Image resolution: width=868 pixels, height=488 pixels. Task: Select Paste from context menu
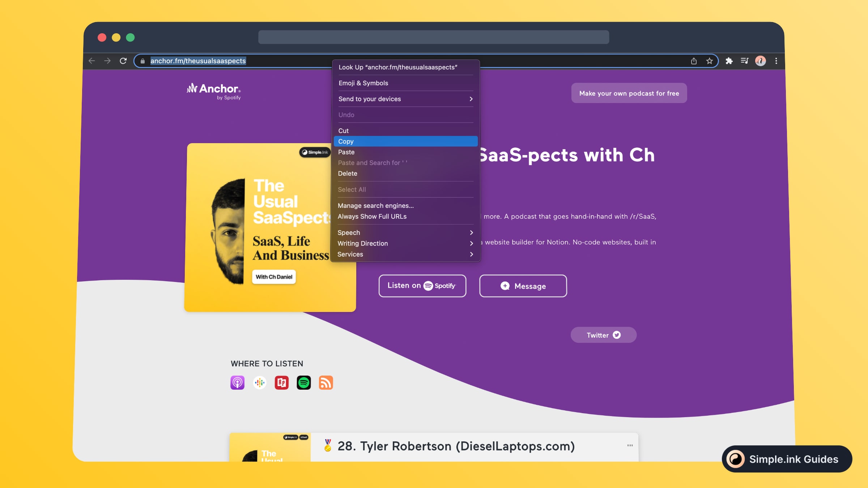coord(346,152)
